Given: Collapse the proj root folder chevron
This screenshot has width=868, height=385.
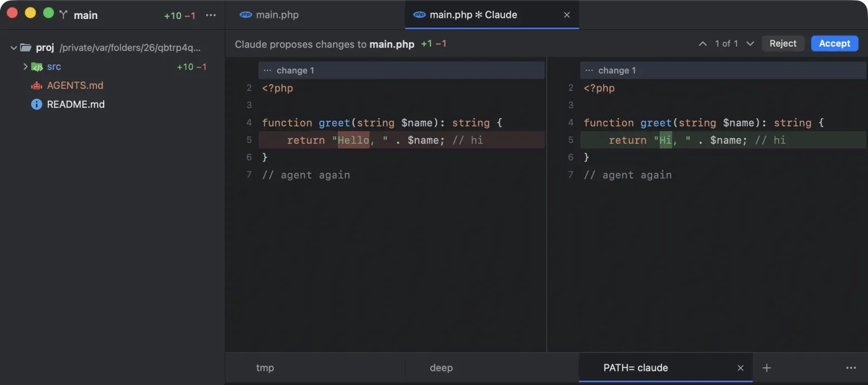Looking at the screenshot, I should (14, 48).
